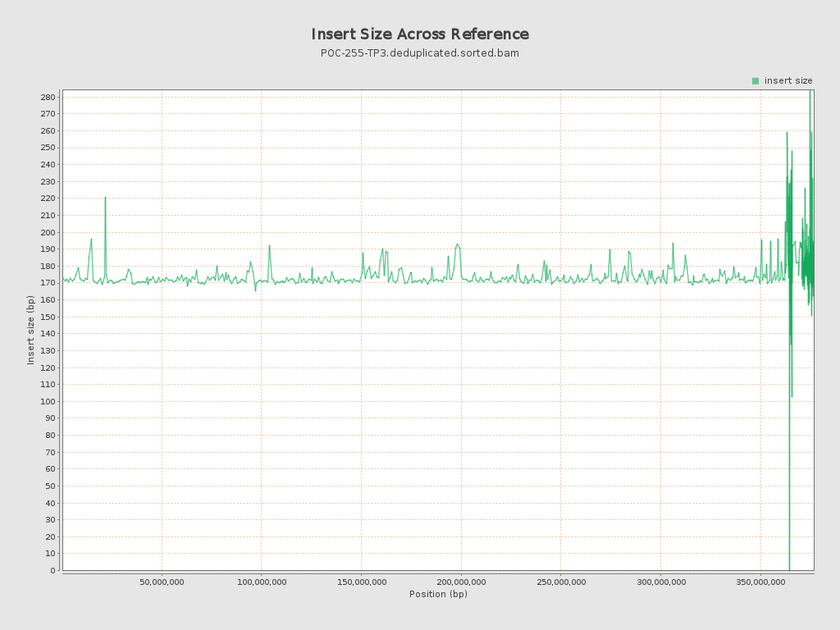840x630 pixels.
Task: Click the y-axis label 'Insert size (bp)'
Action: (x=30, y=330)
